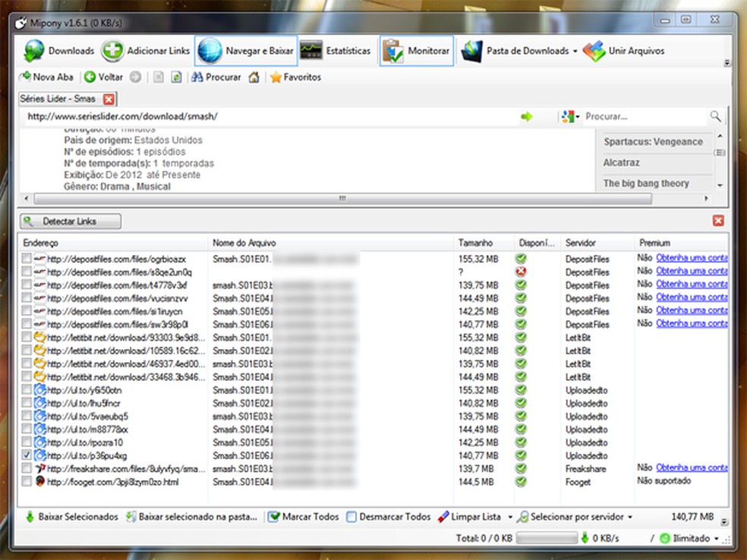Click Baixar Selecionados button
The height and width of the screenshot is (560, 747).
click(x=71, y=517)
